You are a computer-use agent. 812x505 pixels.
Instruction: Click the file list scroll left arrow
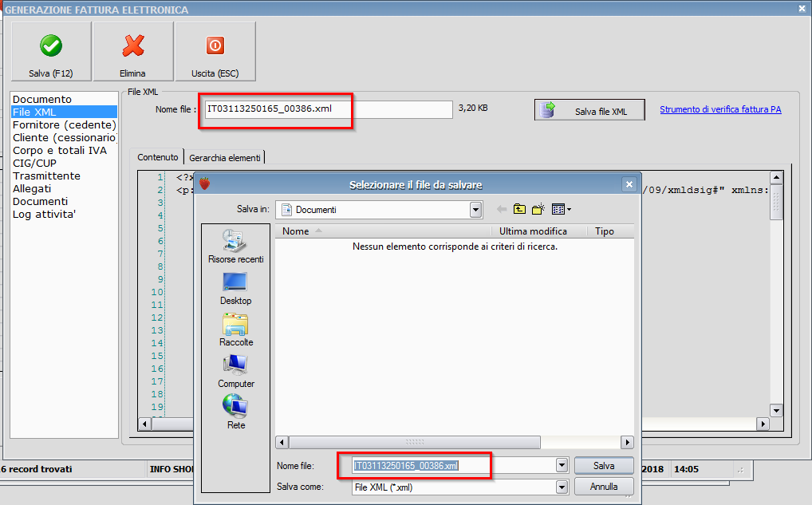[282, 442]
